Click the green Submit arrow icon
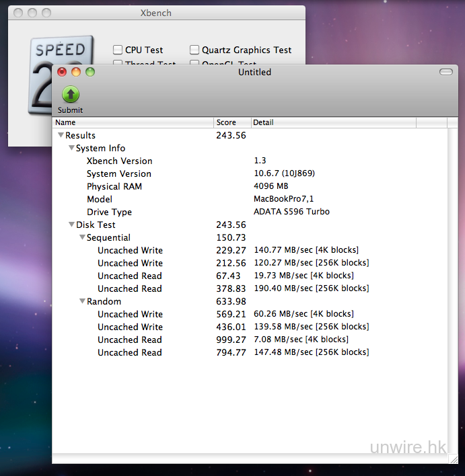 (70, 94)
